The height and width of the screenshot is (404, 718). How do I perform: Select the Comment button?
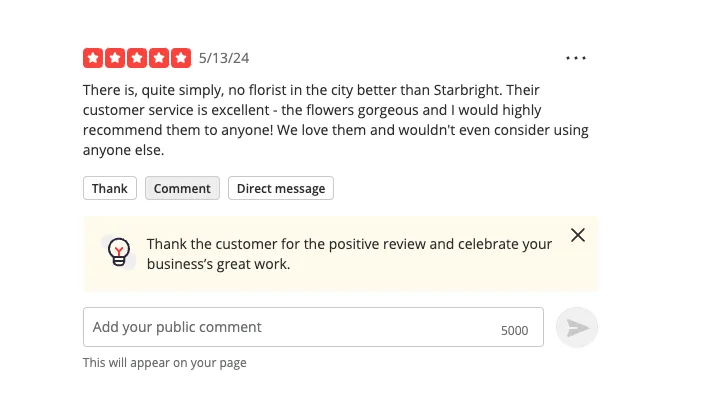pyautogui.click(x=182, y=188)
